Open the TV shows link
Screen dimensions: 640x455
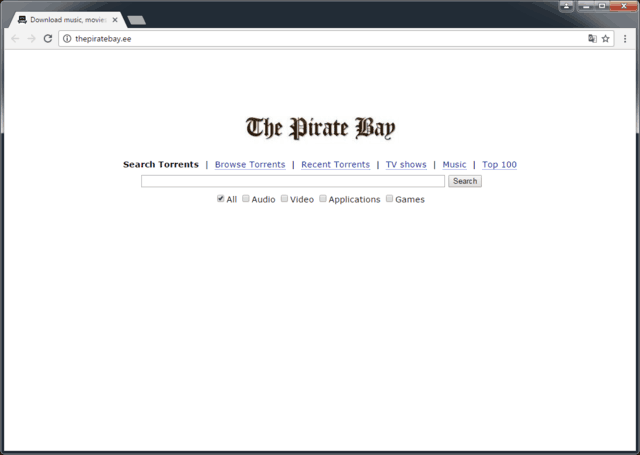coord(406,164)
